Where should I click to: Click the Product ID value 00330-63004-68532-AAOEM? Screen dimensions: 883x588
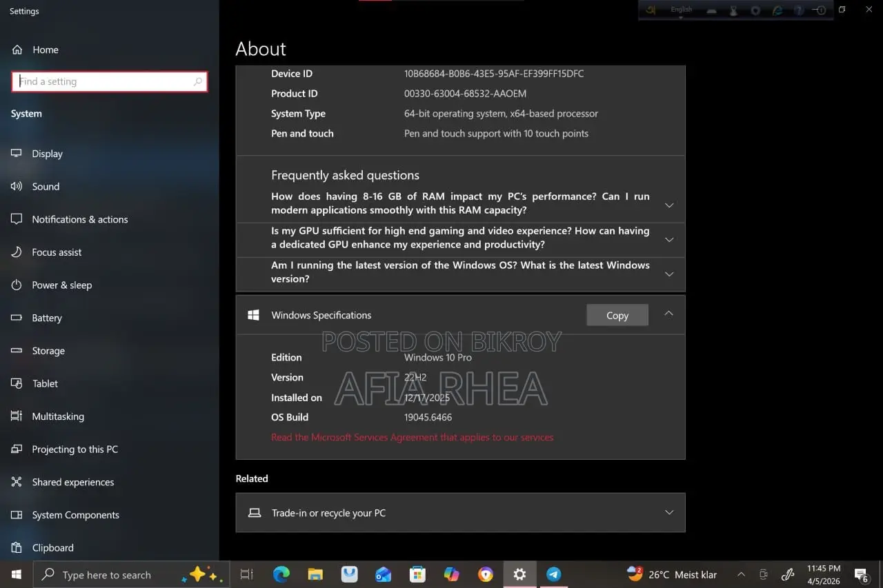[x=465, y=93]
